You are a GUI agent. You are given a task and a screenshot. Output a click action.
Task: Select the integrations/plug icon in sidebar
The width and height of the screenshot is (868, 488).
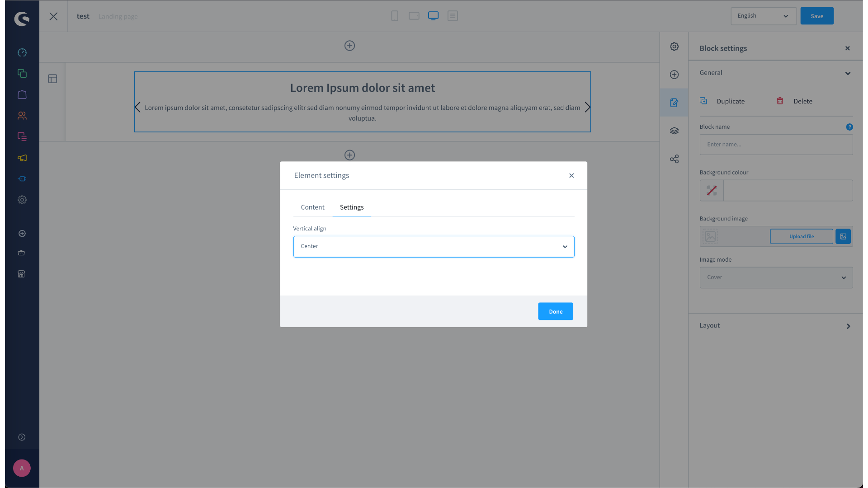22,179
